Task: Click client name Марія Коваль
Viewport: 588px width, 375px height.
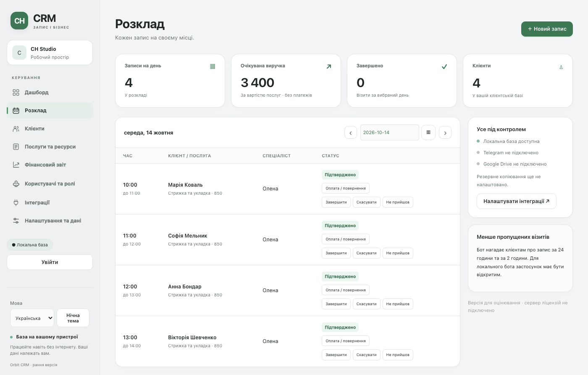Action: [x=185, y=185]
